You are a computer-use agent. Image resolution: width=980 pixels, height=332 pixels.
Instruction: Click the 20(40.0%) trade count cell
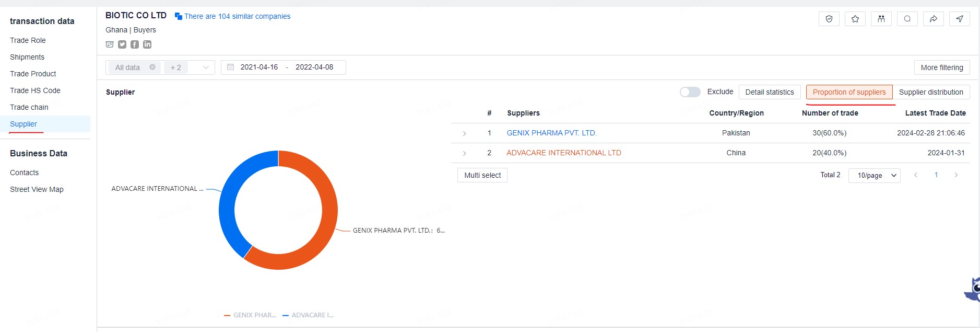click(x=830, y=153)
